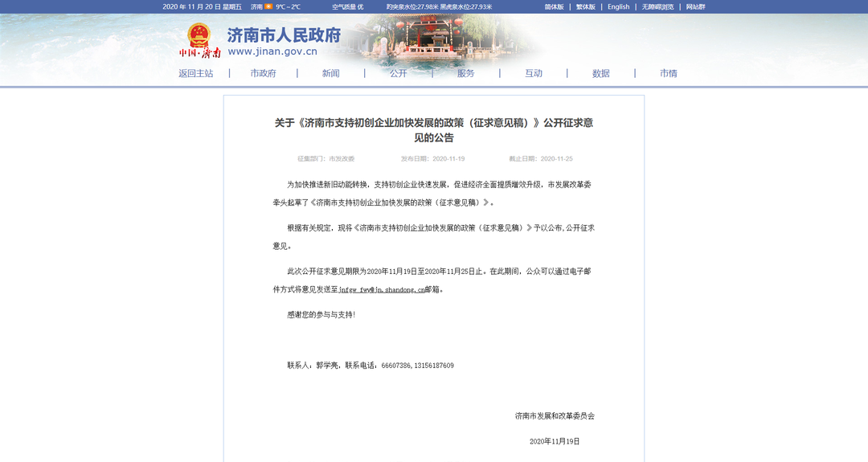Click the 趵突泉水位 27.98米 text
The width and height of the screenshot is (868, 462).
pyautogui.click(x=412, y=6)
